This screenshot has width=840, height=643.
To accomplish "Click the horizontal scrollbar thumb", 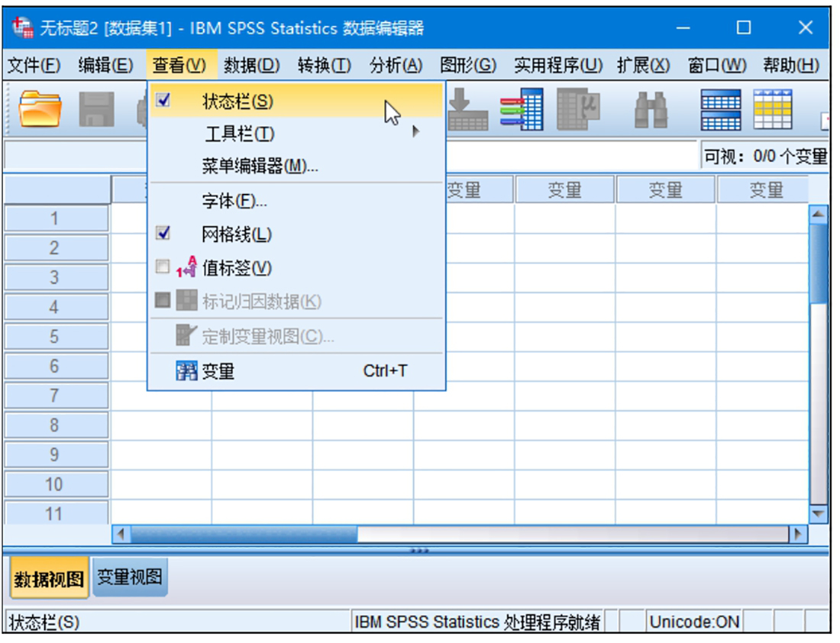I will (244, 535).
